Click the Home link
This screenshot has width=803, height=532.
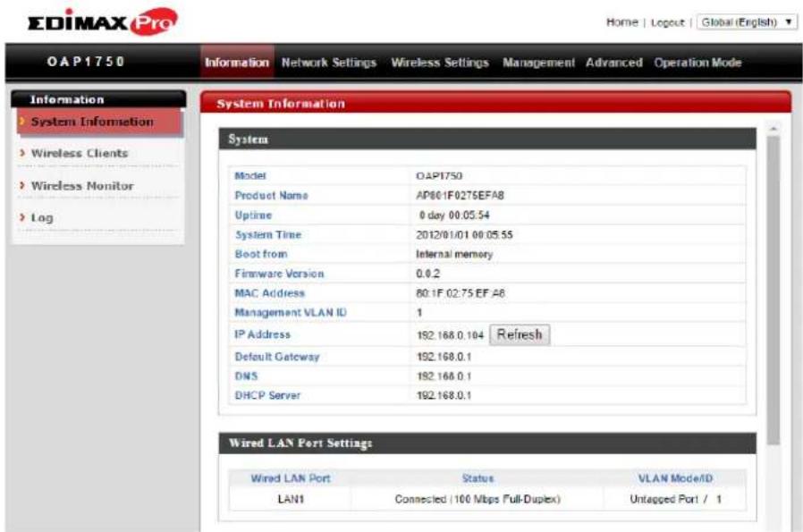[x=621, y=22]
